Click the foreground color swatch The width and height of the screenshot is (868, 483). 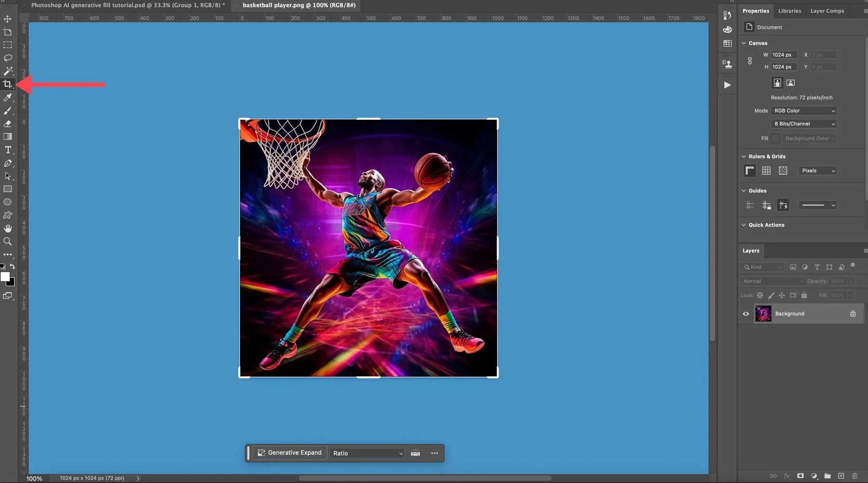[x=6, y=276]
